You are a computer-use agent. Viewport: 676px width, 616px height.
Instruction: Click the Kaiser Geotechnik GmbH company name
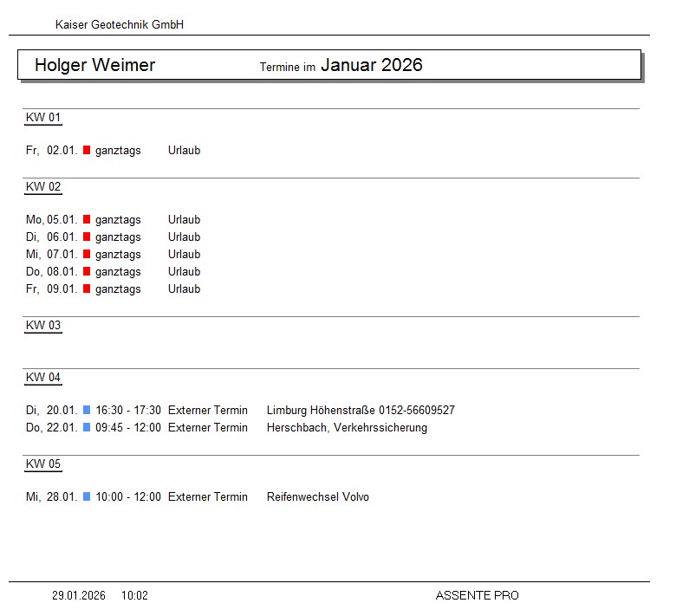(x=120, y=25)
